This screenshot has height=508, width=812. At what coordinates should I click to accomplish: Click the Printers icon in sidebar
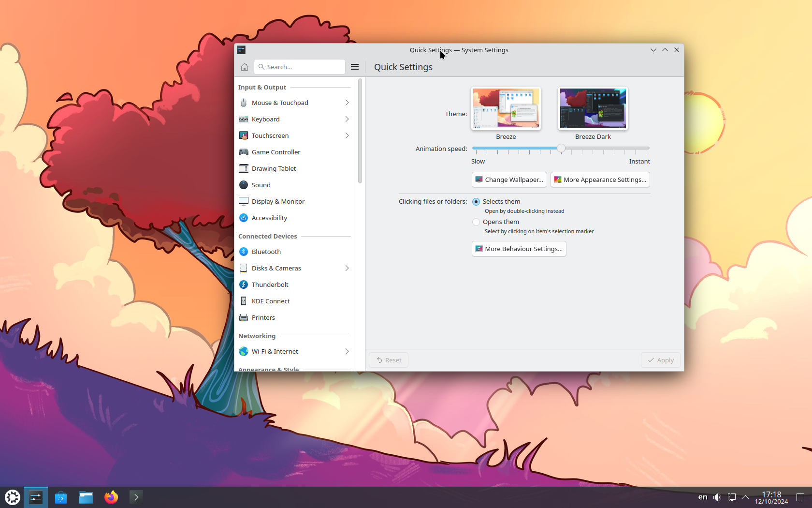click(244, 317)
